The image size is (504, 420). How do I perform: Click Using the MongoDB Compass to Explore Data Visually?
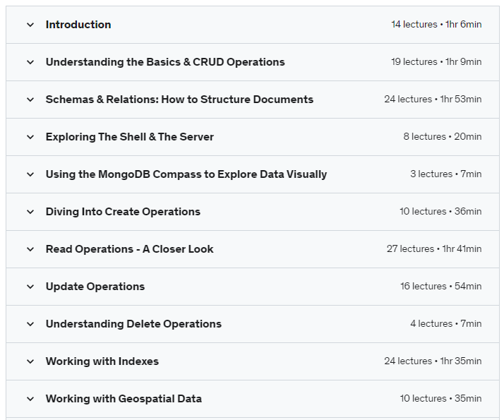coord(186,174)
